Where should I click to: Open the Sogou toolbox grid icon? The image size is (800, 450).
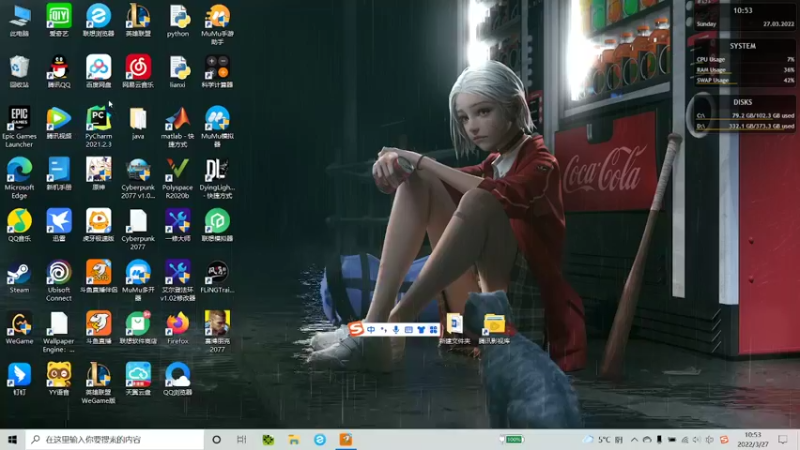[x=433, y=330]
